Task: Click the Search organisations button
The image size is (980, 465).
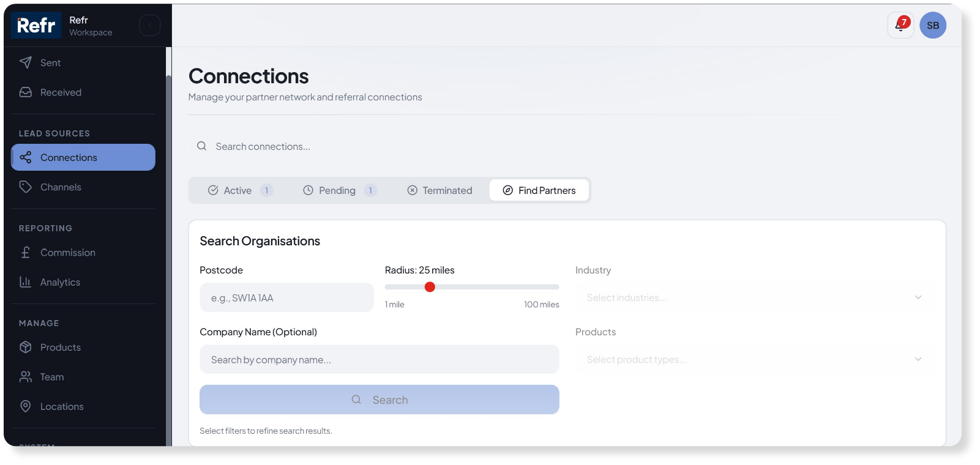Action: (380, 400)
